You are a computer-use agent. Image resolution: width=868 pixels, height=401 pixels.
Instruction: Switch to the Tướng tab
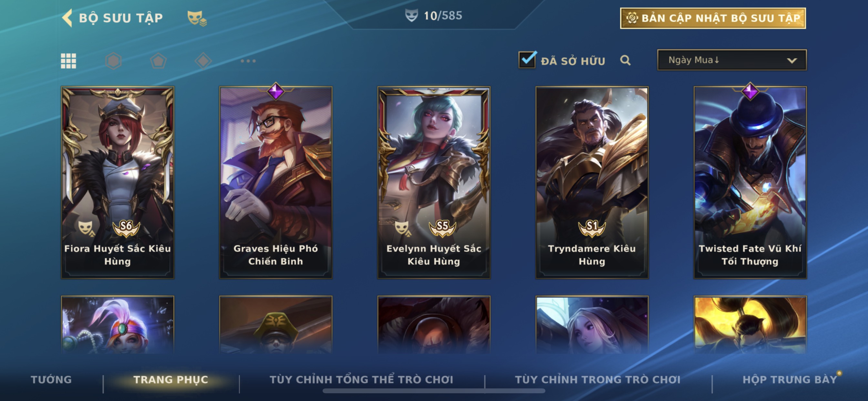51,379
